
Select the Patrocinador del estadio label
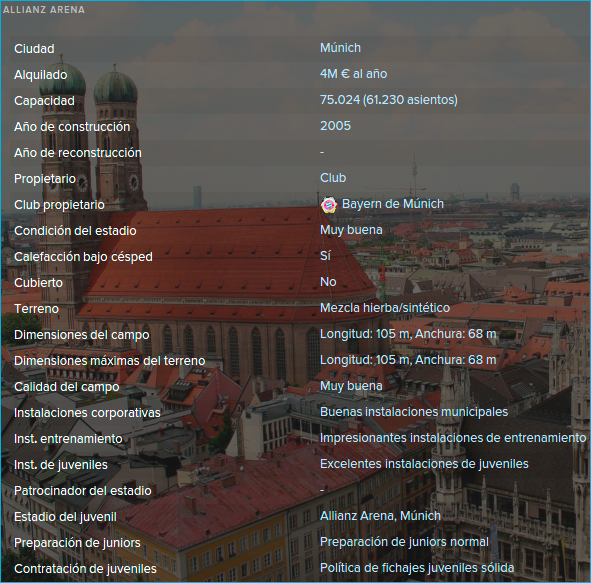point(83,491)
